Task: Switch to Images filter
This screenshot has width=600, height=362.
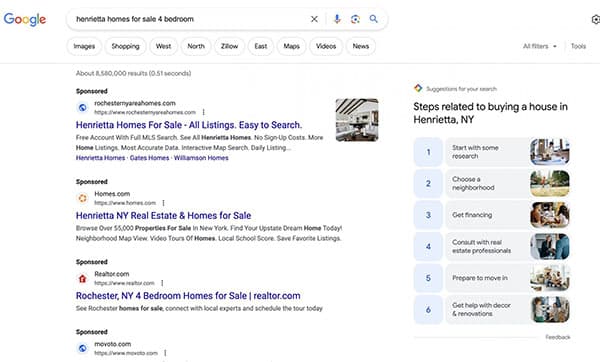Action: [84, 46]
